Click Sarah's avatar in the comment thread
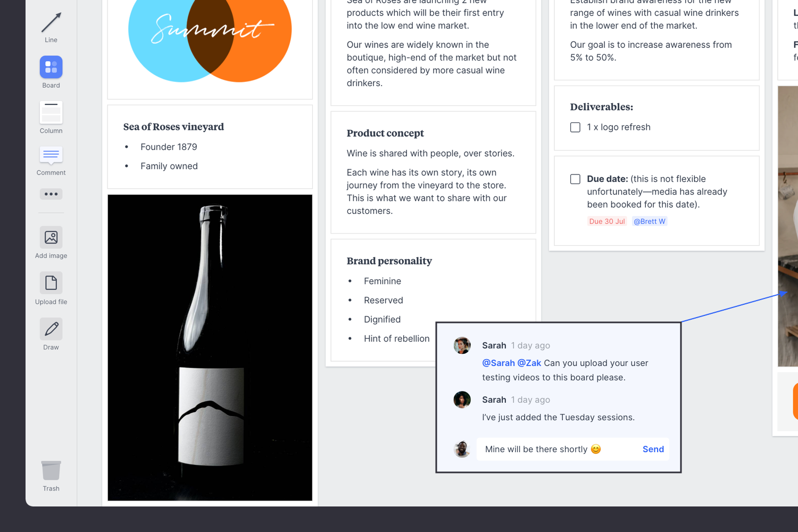The width and height of the screenshot is (798, 532). 462,345
